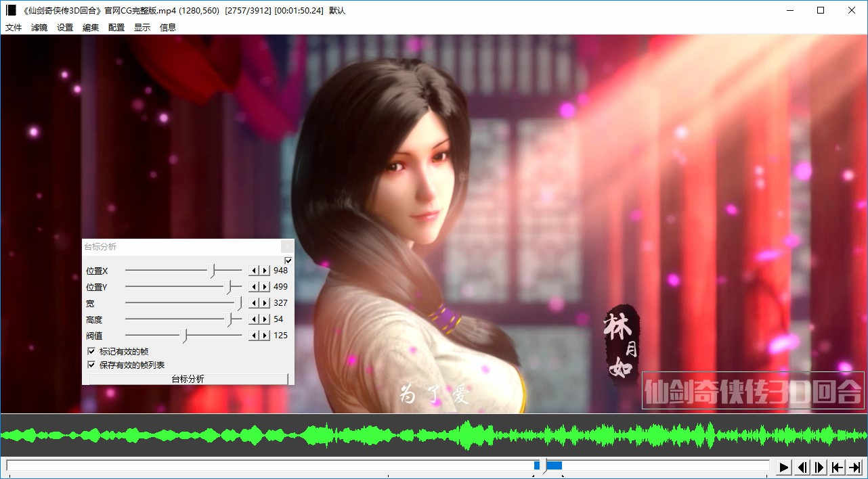Click the Play button
The height and width of the screenshot is (479, 868).
(x=784, y=467)
